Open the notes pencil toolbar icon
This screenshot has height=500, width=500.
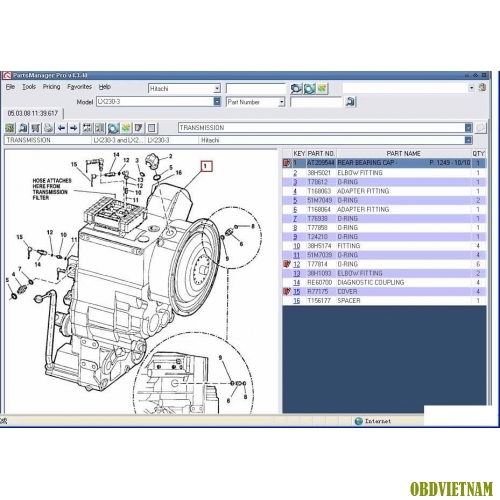click(139, 128)
